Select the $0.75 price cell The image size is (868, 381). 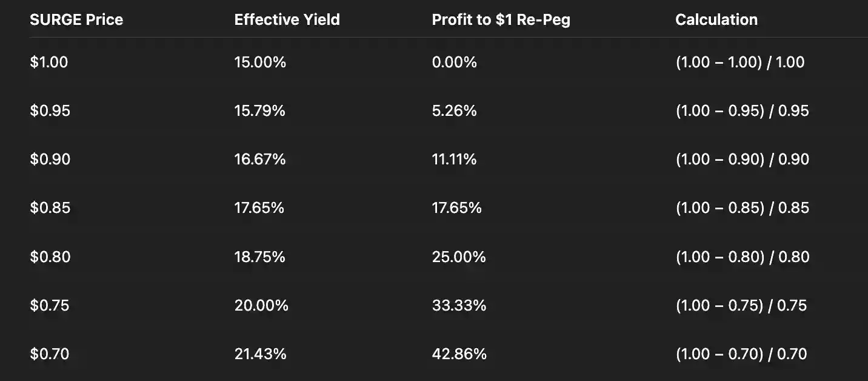(49, 305)
